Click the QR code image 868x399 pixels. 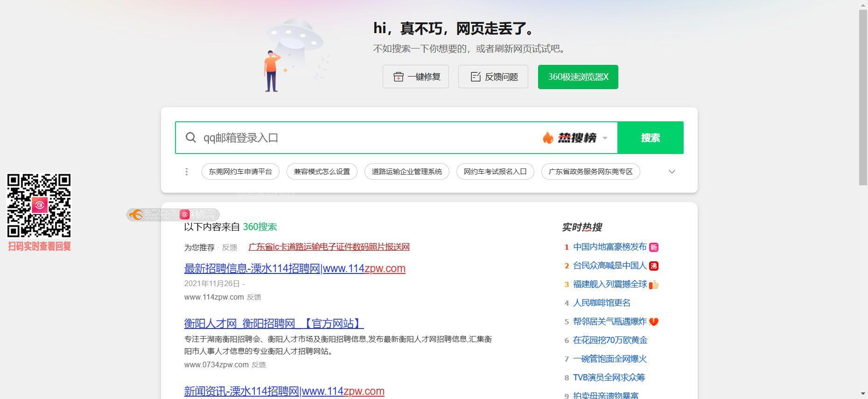(x=39, y=205)
